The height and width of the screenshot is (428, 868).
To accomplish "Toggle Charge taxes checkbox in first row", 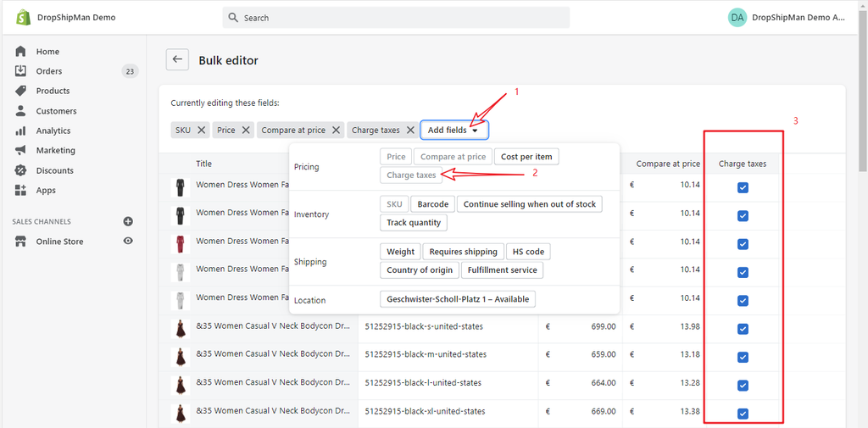I will tap(743, 188).
